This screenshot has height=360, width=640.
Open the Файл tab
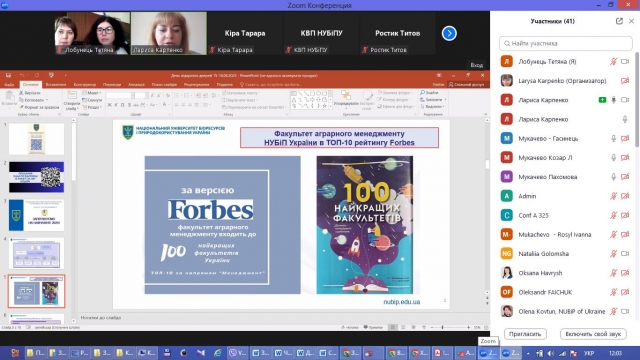(9, 84)
